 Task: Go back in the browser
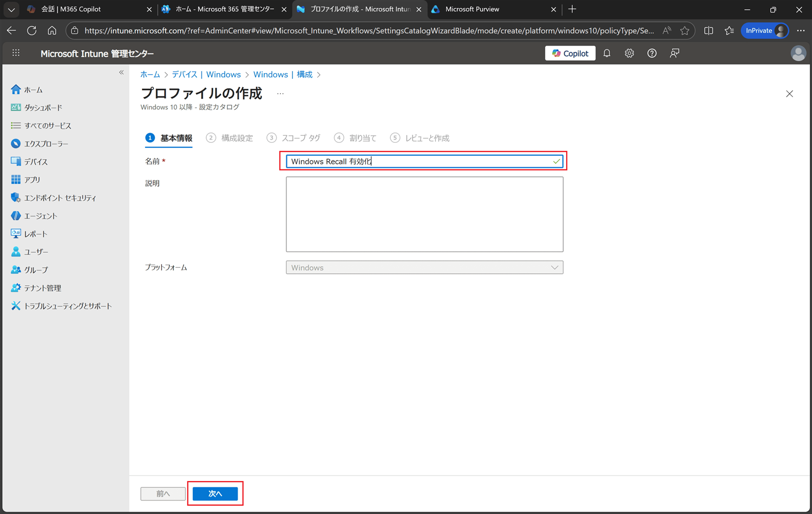[11, 31]
